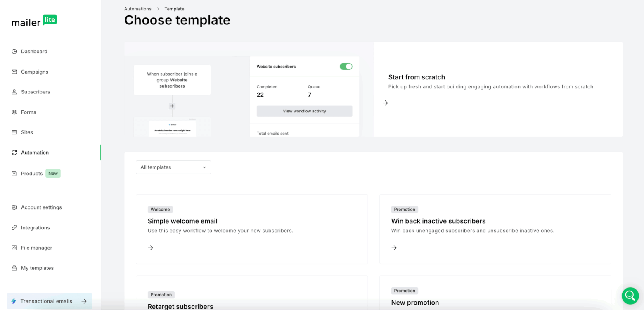The width and height of the screenshot is (644, 310).
Task: Click the Products bag icon
Action: click(x=14, y=174)
